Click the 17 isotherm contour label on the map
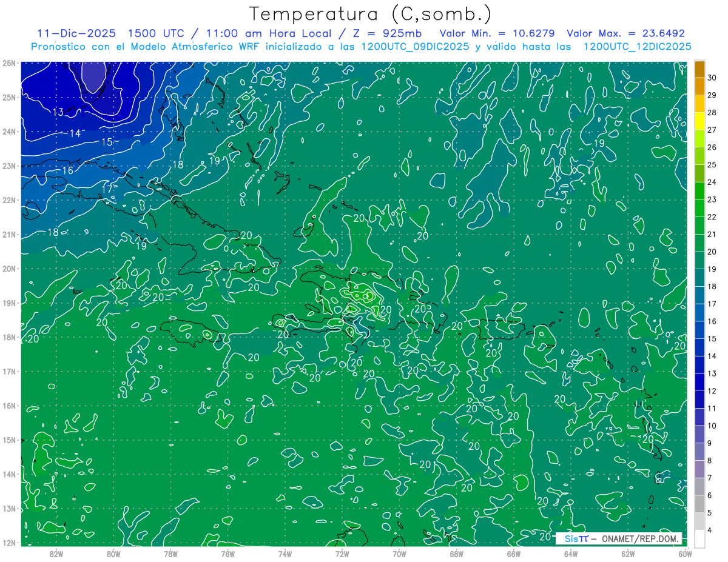Screen dimensions: 728x562 point(107,189)
